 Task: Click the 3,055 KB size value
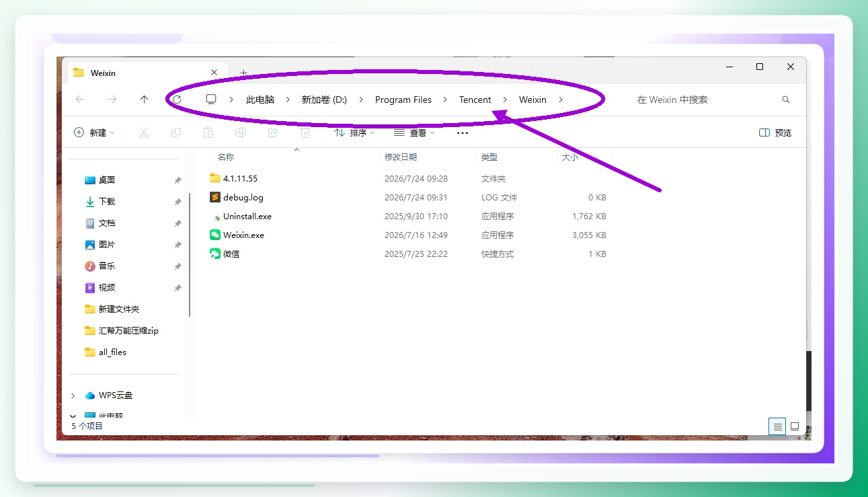589,235
